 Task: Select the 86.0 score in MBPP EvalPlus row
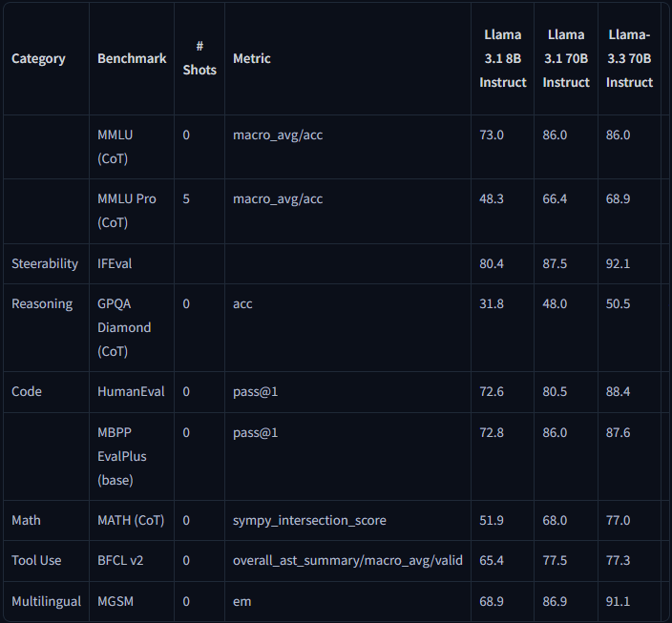click(x=555, y=433)
